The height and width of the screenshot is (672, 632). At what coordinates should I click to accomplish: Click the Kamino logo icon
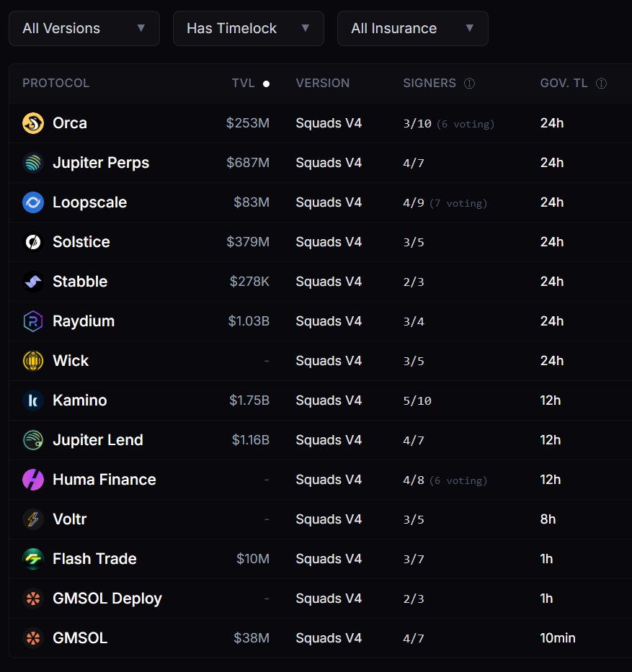[x=33, y=400]
